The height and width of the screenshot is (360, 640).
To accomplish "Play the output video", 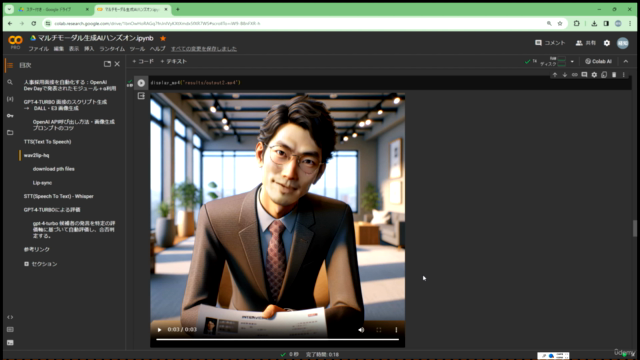I will (x=159, y=330).
